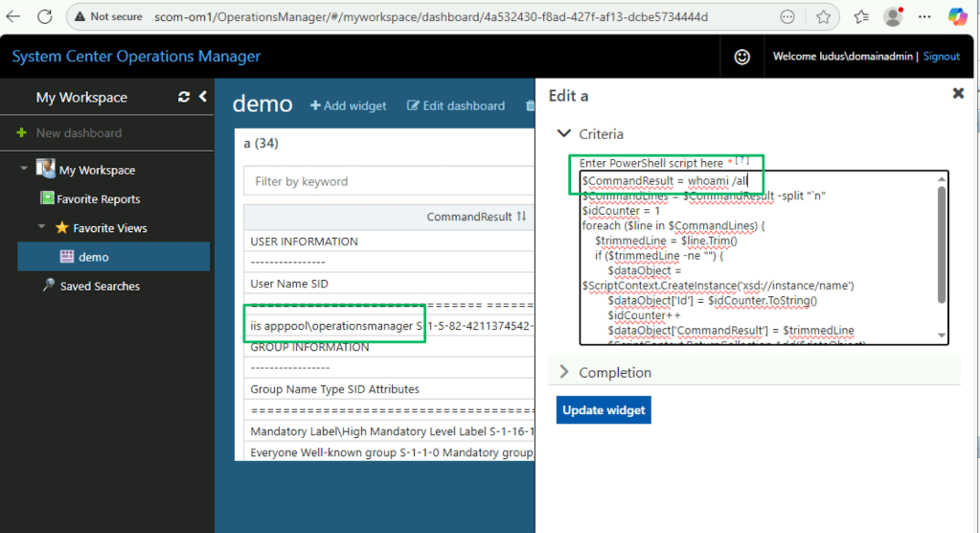Click the workspace refresh icon
980x533 pixels.
click(x=184, y=97)
